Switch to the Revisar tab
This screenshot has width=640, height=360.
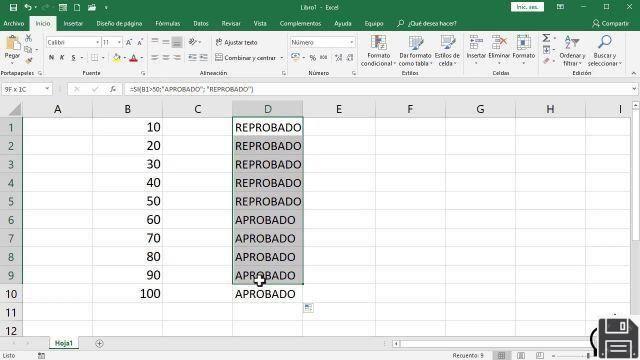pos(231,24)
